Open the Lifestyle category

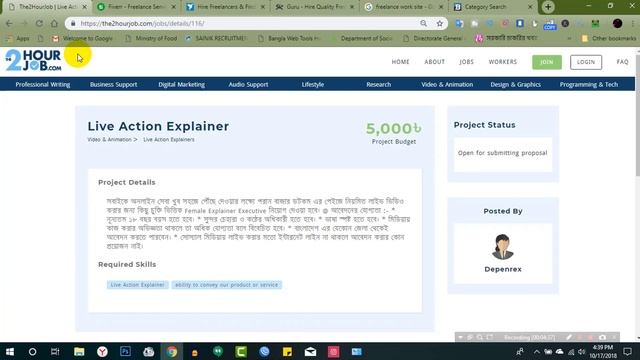(x=313, y=84)
